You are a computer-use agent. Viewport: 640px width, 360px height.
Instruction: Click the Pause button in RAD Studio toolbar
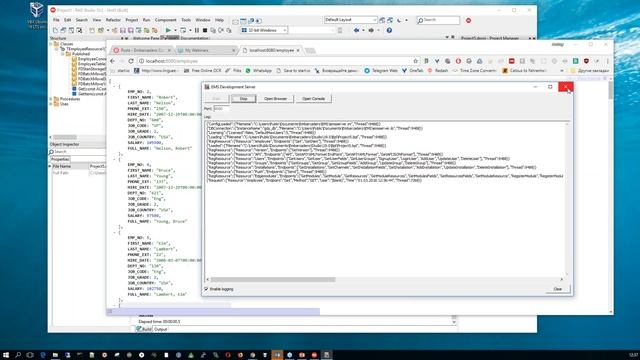197,30
